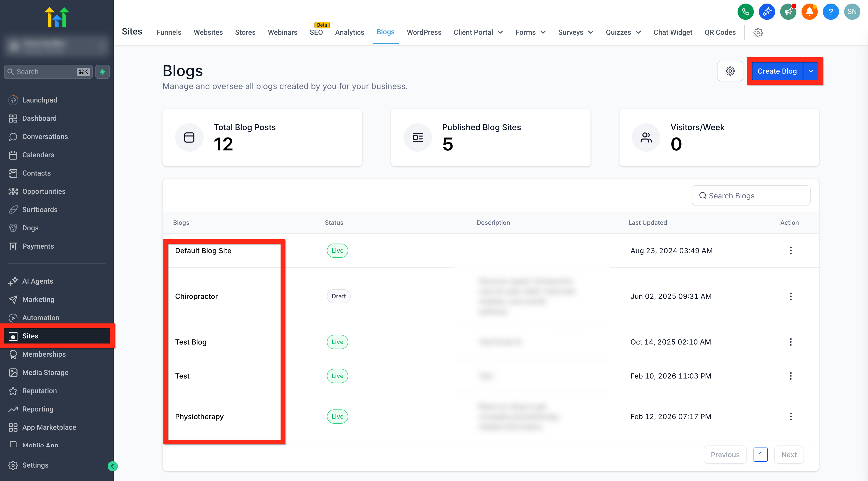This screenshot has height=481, width=868.
Task: Click the lightning bolt quick actions icon
Action: tap(103, 72)
